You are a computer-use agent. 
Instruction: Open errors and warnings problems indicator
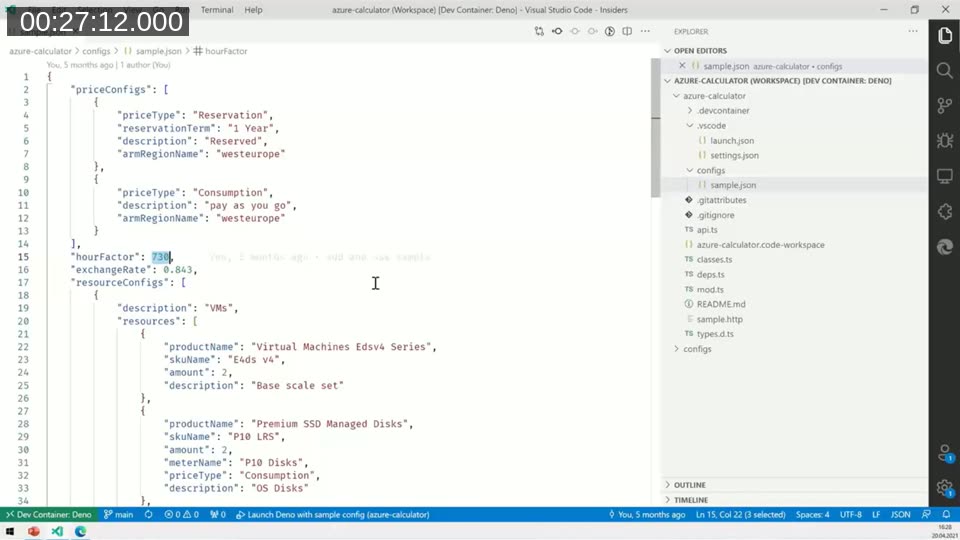pos(181,515)
